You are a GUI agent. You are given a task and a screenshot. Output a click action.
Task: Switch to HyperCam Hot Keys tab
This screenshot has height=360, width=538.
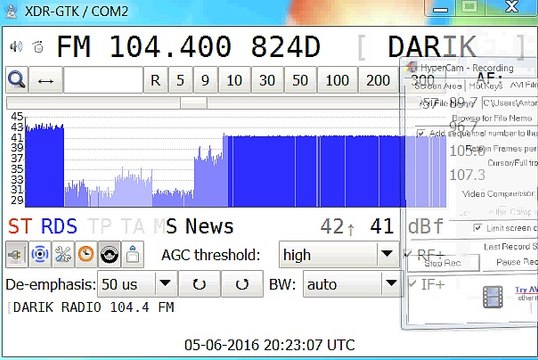pyautogui.click(x=485, y=86)
